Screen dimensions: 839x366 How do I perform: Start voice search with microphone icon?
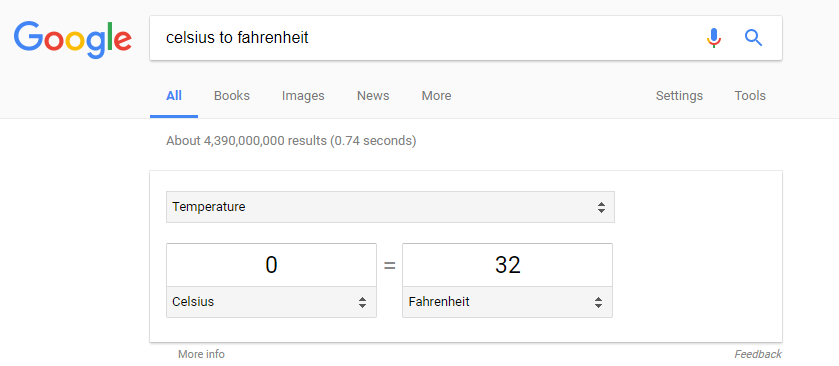[x=714, y=38]
